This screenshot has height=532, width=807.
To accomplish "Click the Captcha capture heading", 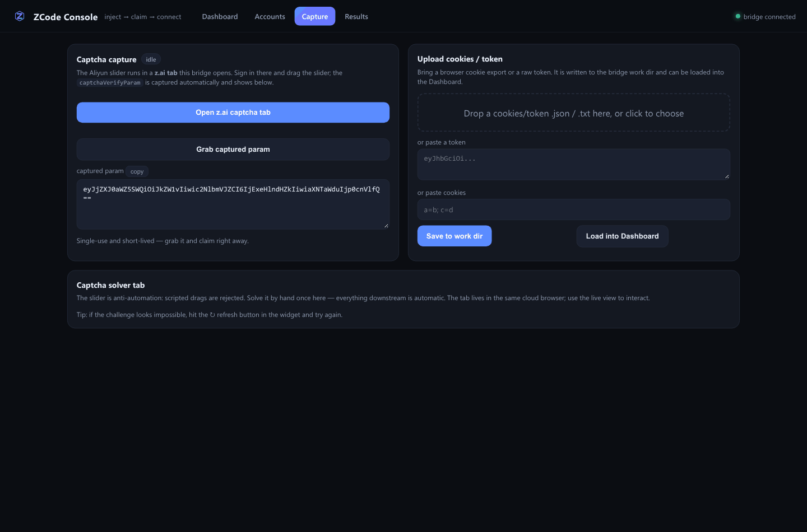I will (106, 59).
